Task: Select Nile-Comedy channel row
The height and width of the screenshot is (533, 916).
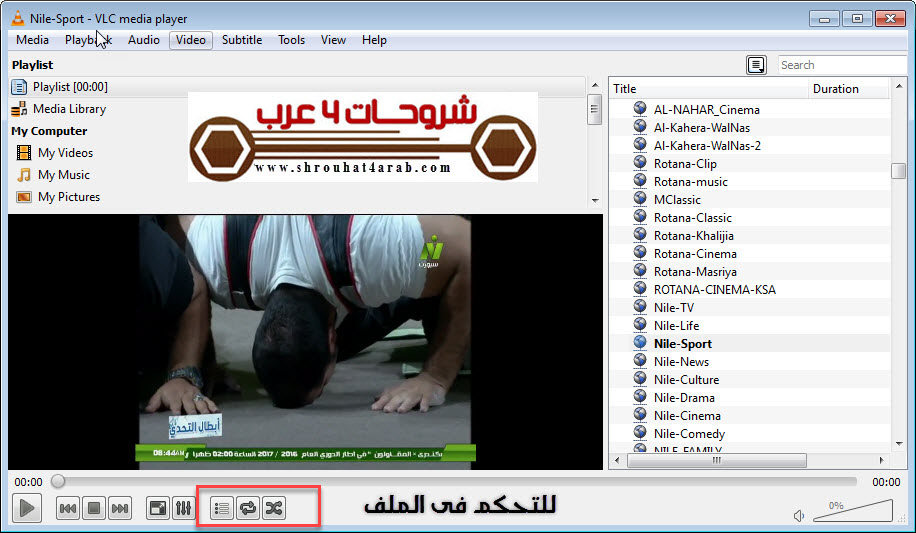Action: [750, 434]
